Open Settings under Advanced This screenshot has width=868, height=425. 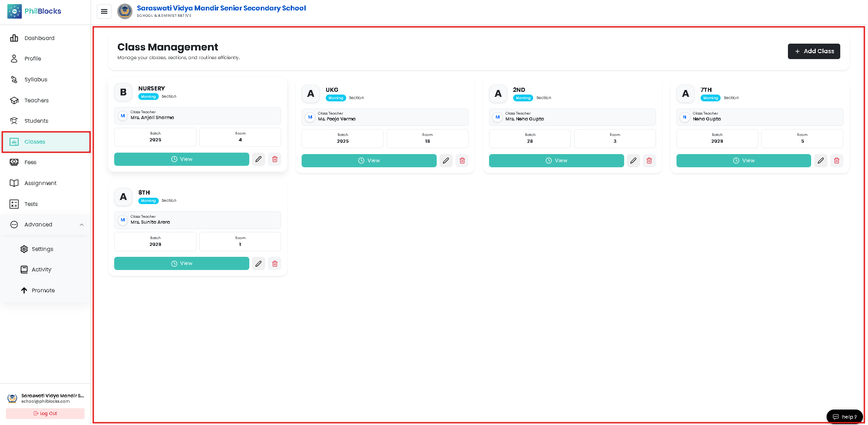pos(42,249)
